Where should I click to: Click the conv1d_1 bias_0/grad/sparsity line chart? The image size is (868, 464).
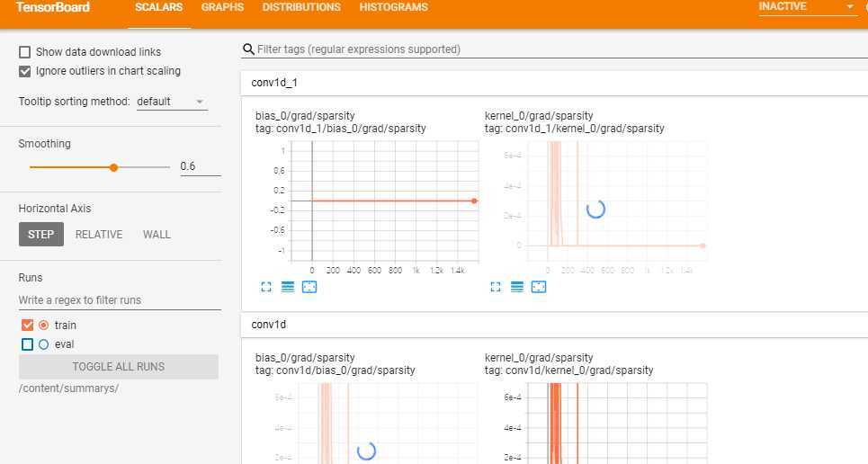[384, 201]
